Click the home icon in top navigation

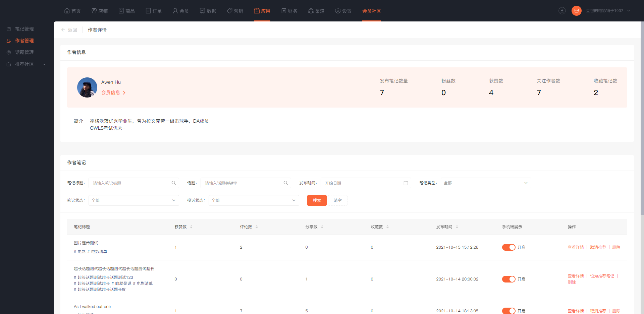coord(67,11)
